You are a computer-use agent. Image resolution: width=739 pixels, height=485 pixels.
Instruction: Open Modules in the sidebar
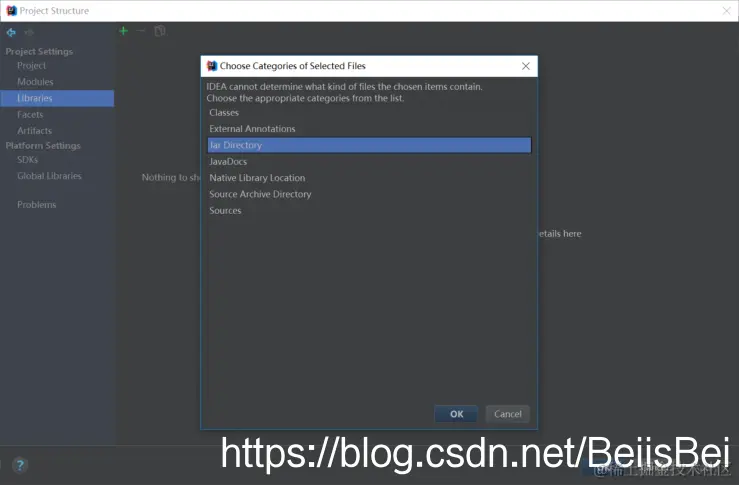coord(57,82)
